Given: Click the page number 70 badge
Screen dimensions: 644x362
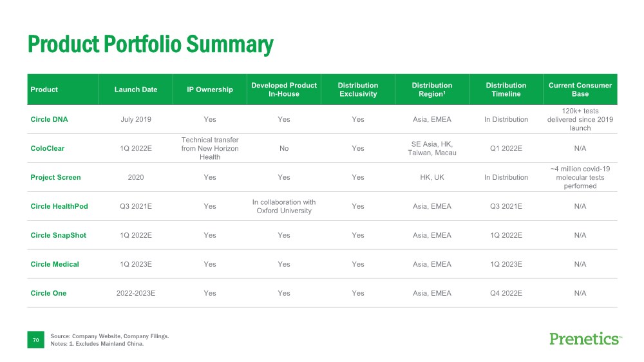Looking at the screenshot, I should click(x=36, y=339).
